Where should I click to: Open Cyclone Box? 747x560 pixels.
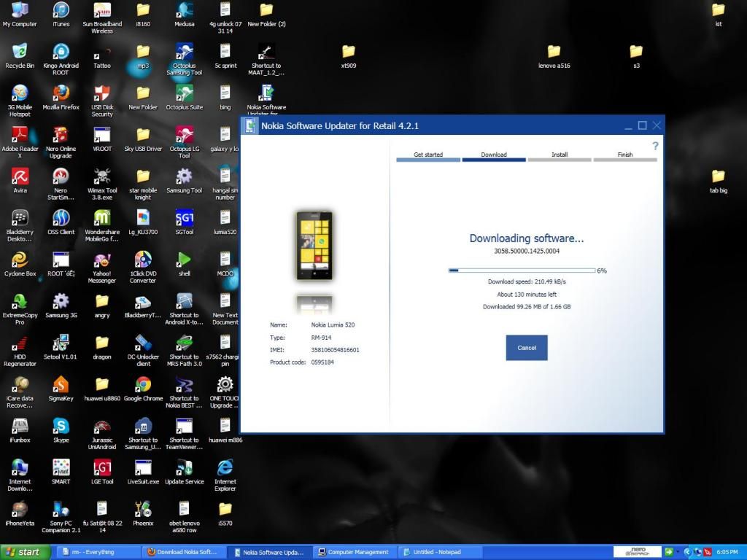(19, 260)
